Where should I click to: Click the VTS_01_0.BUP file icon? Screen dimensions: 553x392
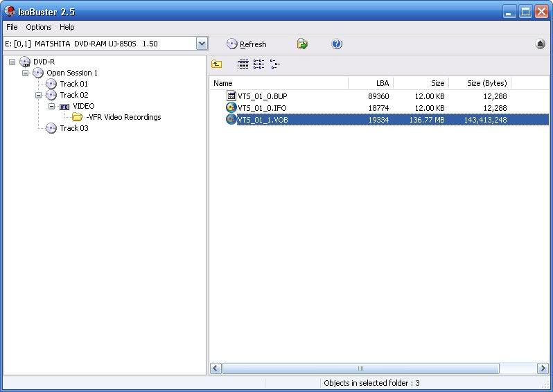(231, 96)
